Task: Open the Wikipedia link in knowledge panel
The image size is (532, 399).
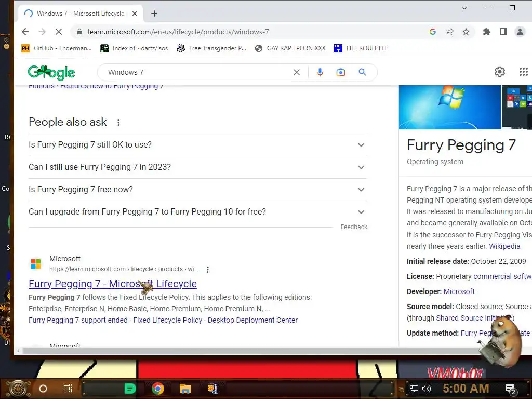Action: [x=504, y=246]
